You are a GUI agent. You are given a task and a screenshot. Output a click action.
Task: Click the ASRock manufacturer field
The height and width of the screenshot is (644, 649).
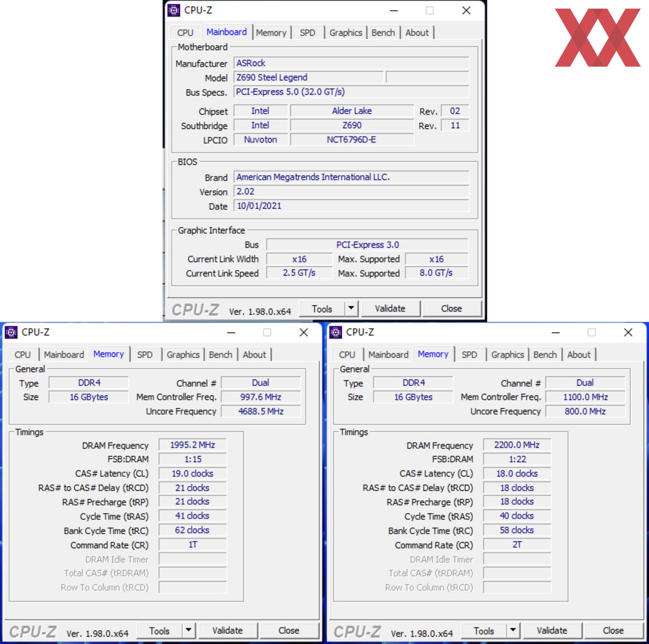click(351, 63)
